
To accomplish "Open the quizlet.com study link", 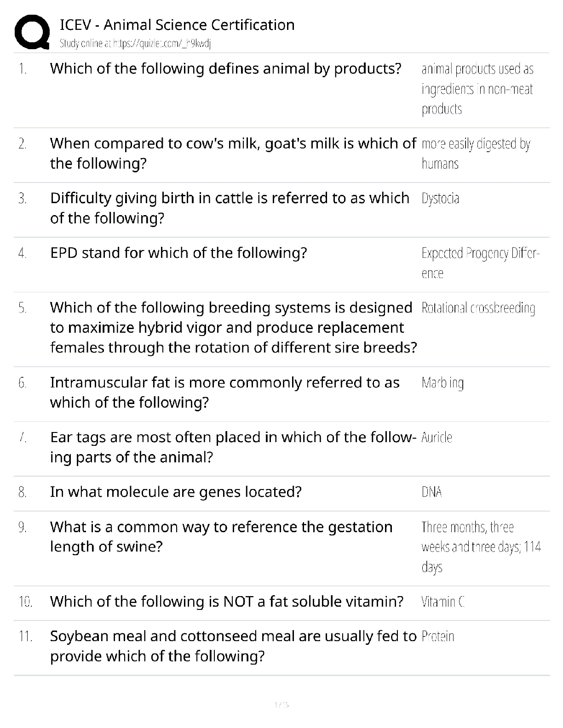I will tap(135, 44).
